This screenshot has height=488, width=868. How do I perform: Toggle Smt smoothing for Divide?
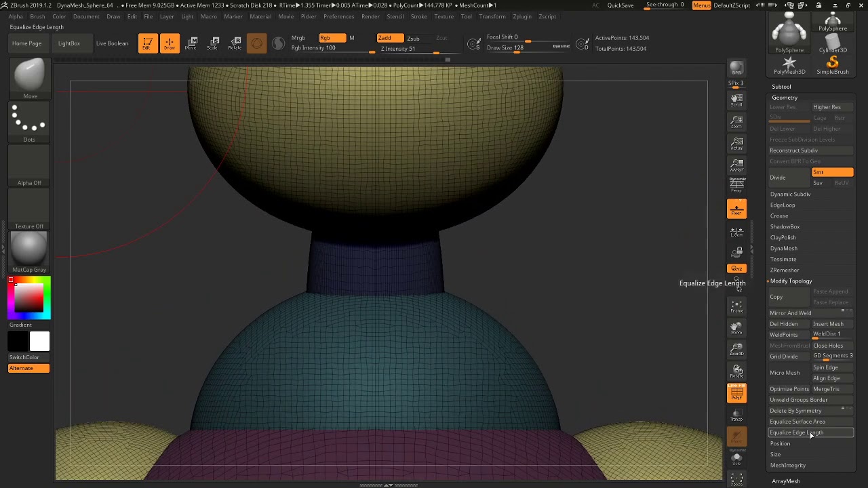[x=832, y=172]
